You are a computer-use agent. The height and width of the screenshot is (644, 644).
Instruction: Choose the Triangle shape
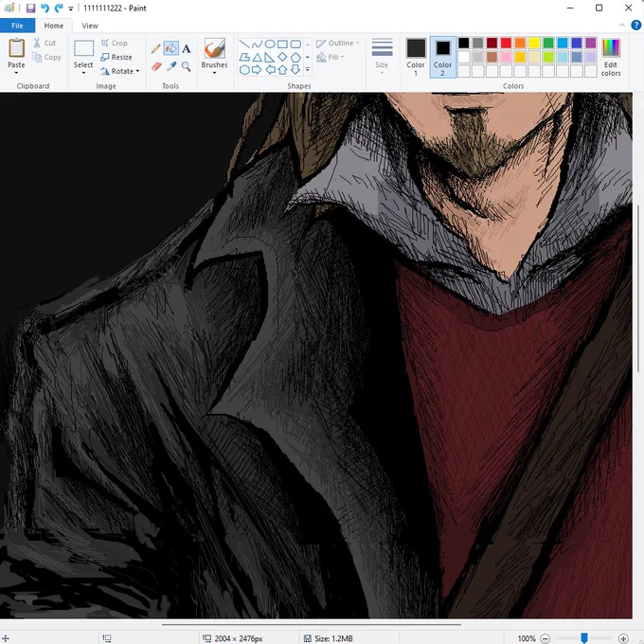coord(257,57)
